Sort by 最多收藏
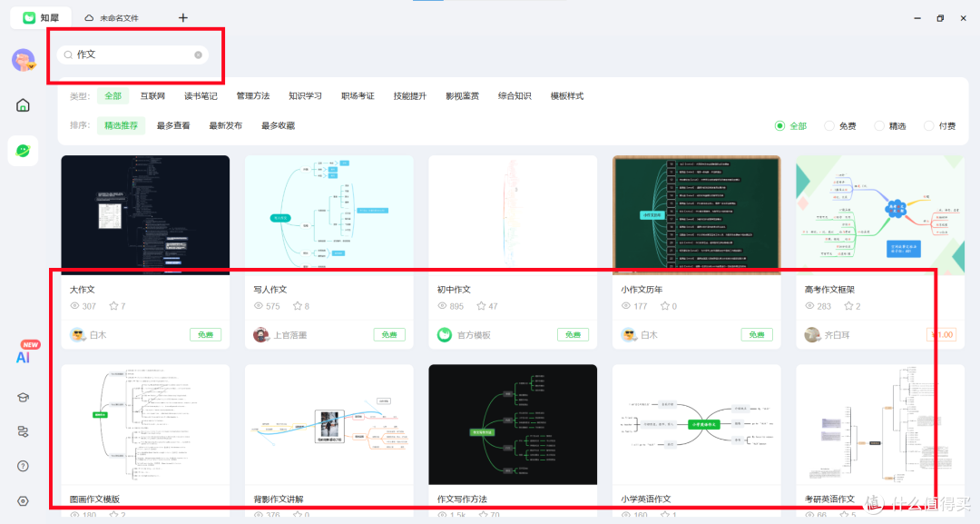 [x=279, y=125]
